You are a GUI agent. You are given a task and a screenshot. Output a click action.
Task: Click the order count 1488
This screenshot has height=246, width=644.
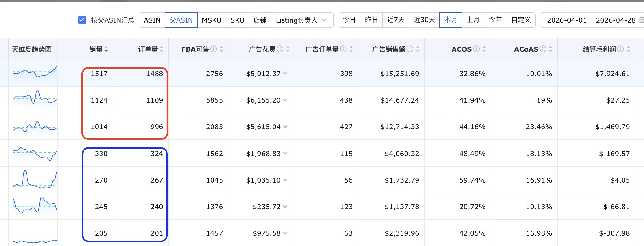coord(155,74)
